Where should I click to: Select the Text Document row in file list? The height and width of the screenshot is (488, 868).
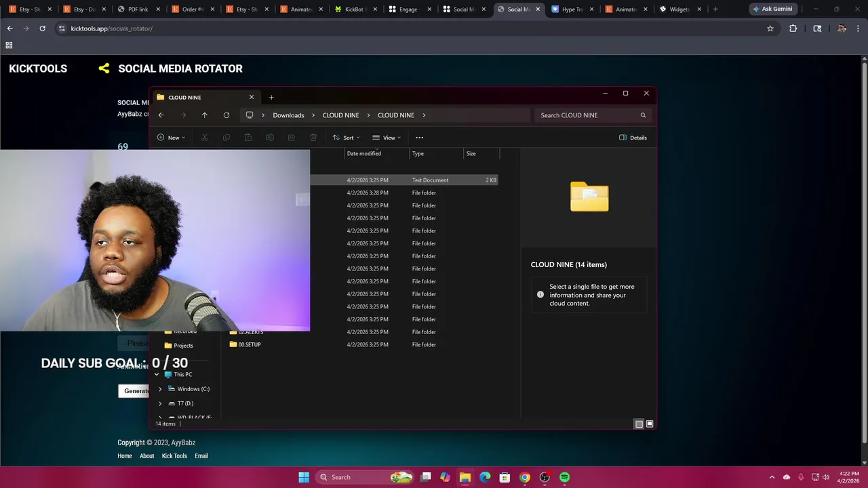point(404,180)
